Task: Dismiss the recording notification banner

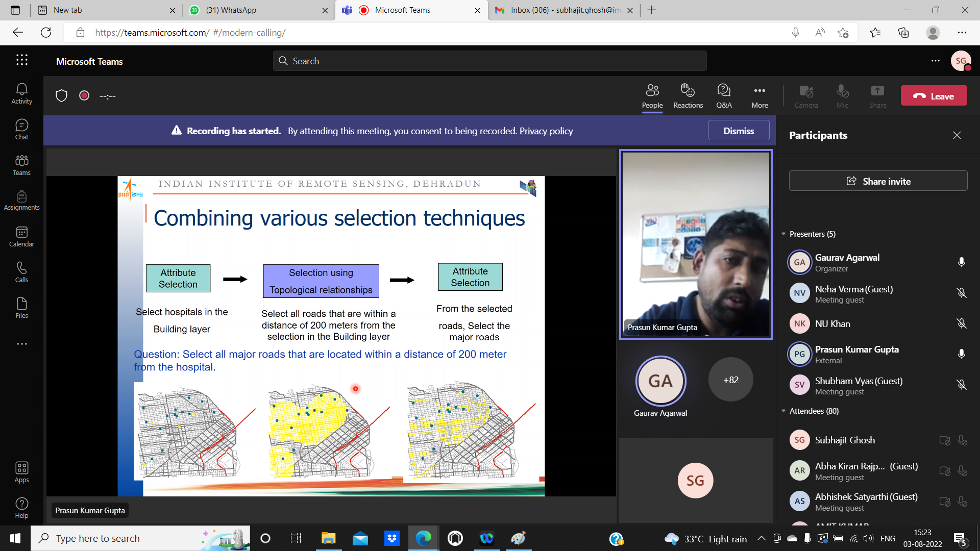Action: (738, 131)
